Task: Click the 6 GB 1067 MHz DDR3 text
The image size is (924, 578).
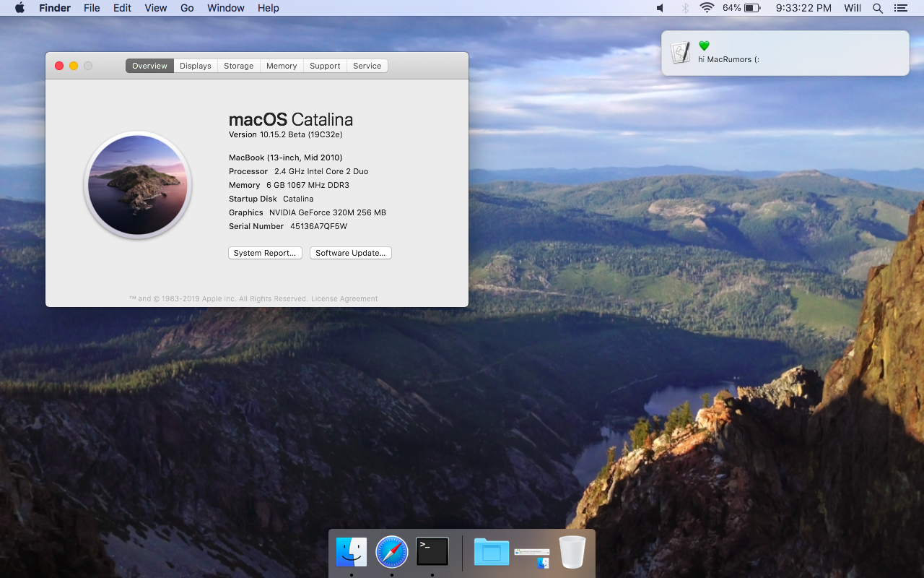Action: tap(308, 185)
